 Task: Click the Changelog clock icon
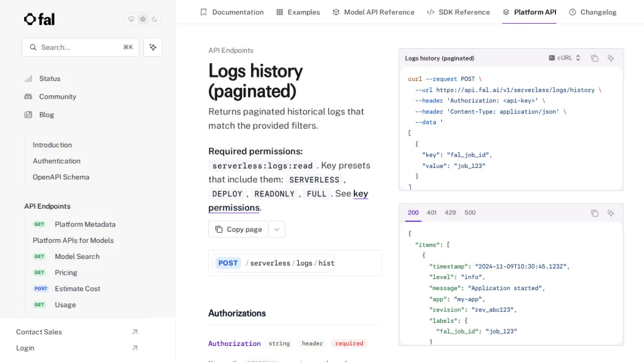pyautogui.click(x=573, y=12)
